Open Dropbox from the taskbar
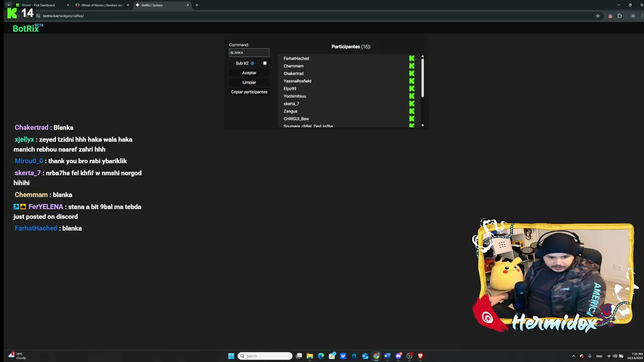The height and width of the screenshot is (362, 644). pos(343,356)
